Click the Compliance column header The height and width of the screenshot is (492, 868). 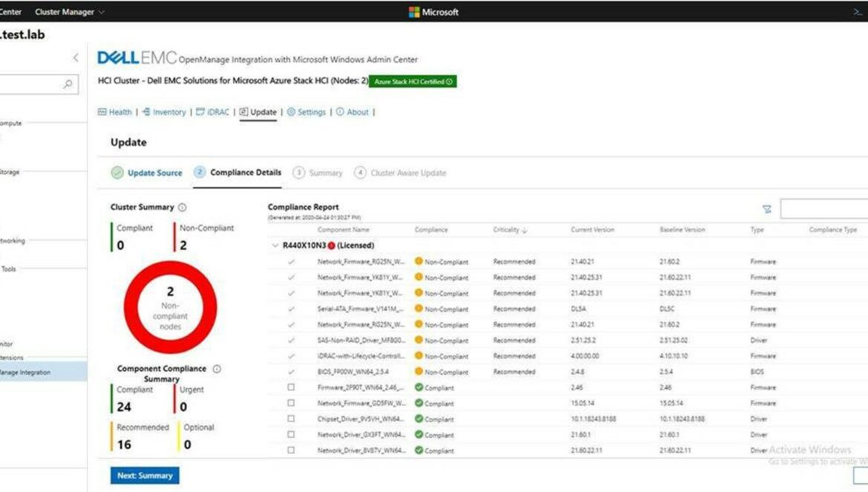(x=431, y=229)
